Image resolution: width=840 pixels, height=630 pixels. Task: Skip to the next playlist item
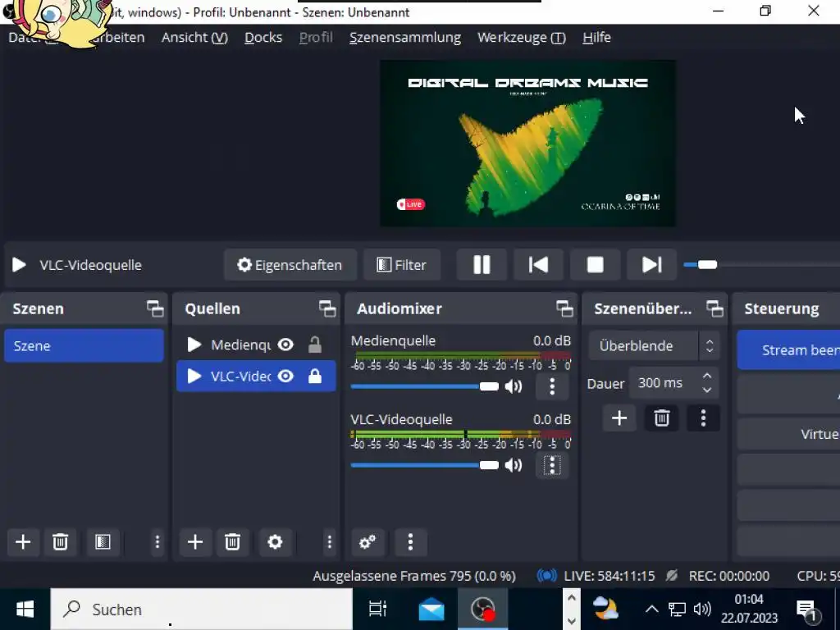coord(652,265)
